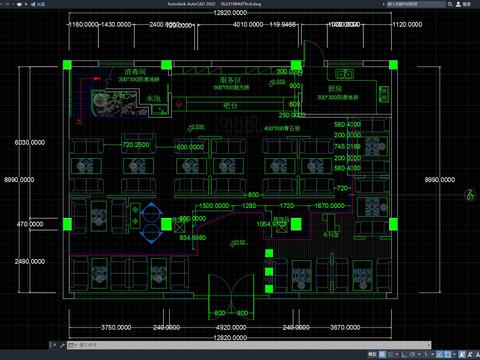480x360 pixels.
Task: Toggle grid display in status bar
Action: coord(382,354)
